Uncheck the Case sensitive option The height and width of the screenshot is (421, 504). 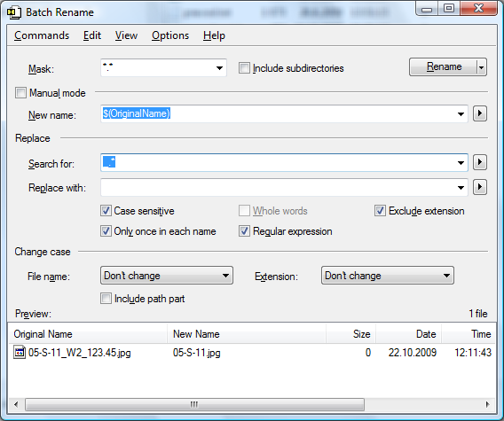106,211
